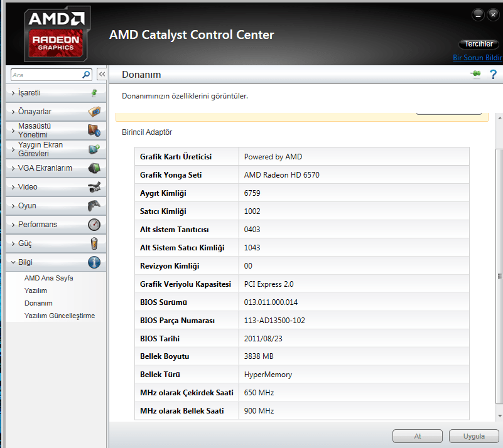Click the Bir Sorun Bildir link
This screenshot has height=448, width=503.
click(478, 58)
